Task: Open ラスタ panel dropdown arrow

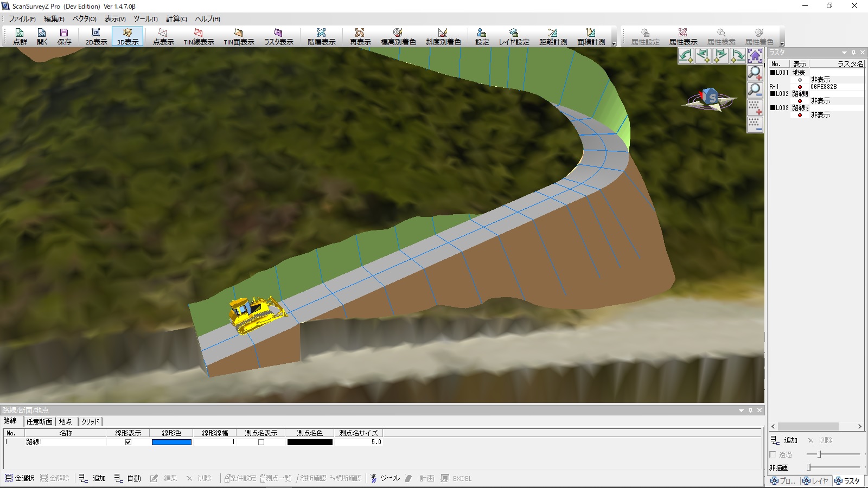Action: pos(844,53)
